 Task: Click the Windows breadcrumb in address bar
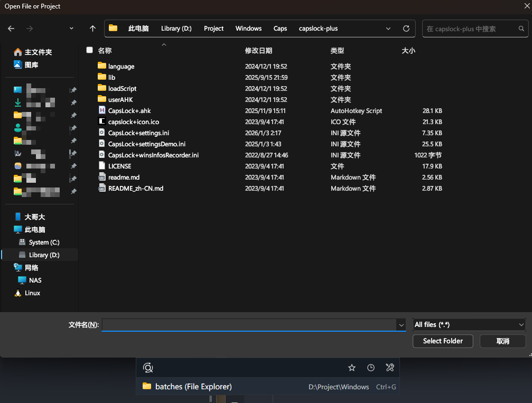[248, 29]
